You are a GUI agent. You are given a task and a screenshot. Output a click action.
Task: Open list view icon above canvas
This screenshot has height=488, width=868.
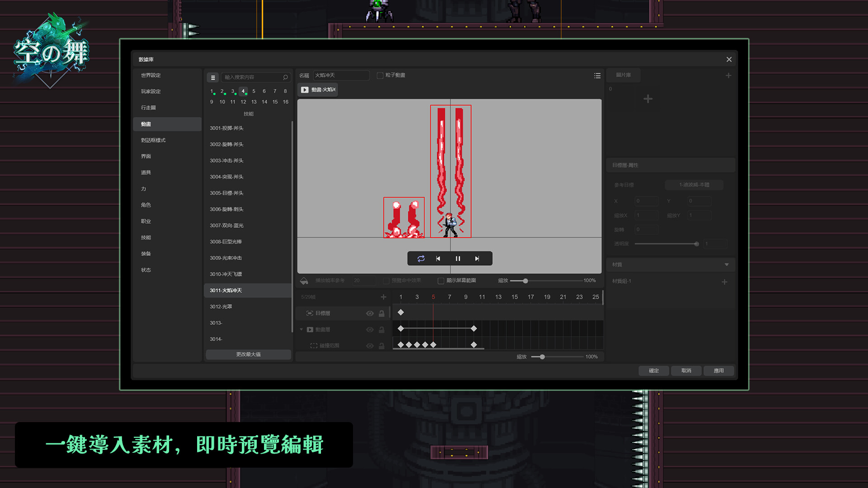[597, 75]
